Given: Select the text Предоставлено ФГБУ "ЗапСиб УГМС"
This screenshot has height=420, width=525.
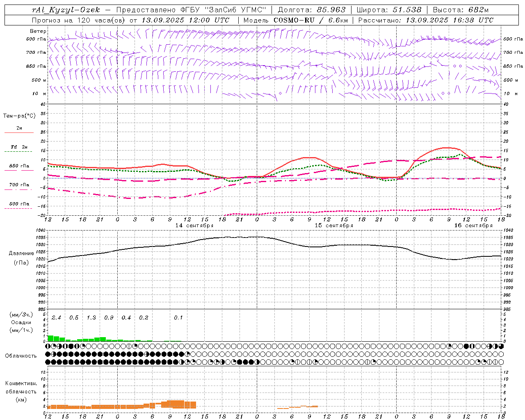Looking at the screenshot, I should pos(191,10).
